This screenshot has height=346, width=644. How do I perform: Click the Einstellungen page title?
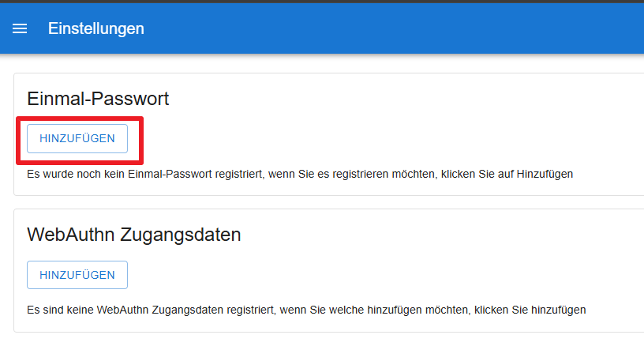[x=95, y=28]
